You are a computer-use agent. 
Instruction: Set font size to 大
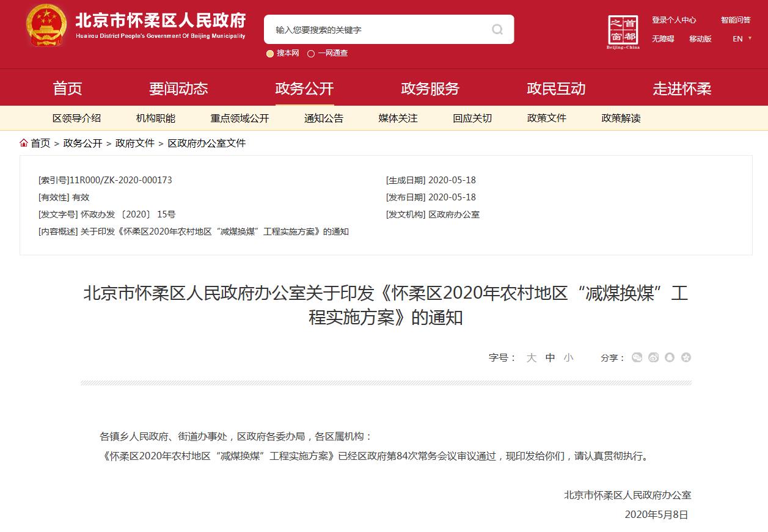[532, 358]
